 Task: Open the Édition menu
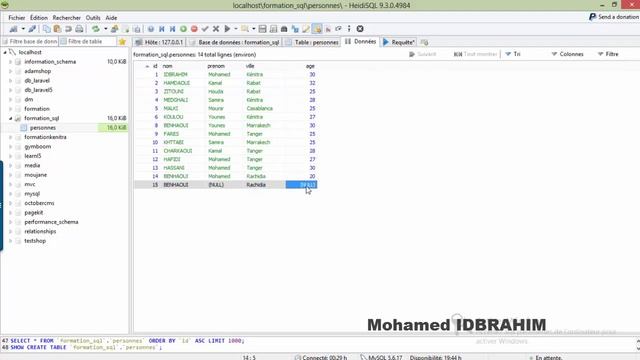pos(39,18)
